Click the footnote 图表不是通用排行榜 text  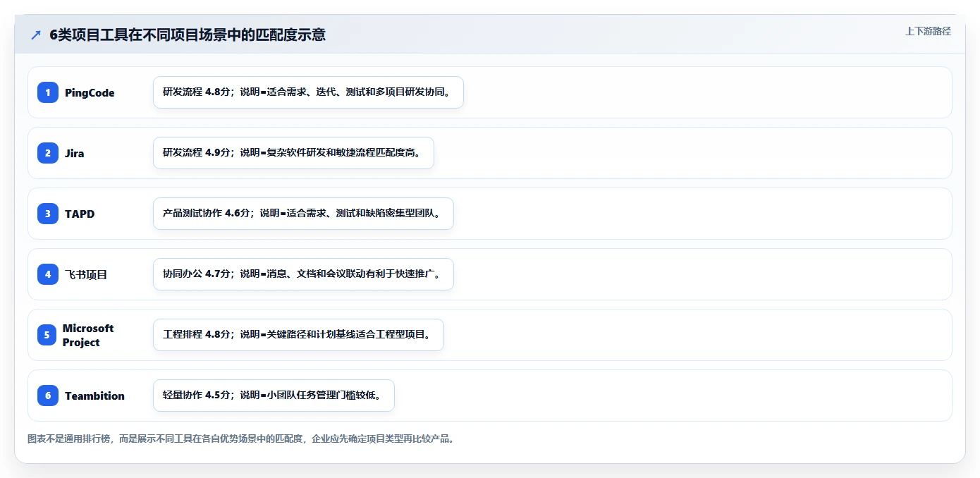tap(243, 439)
